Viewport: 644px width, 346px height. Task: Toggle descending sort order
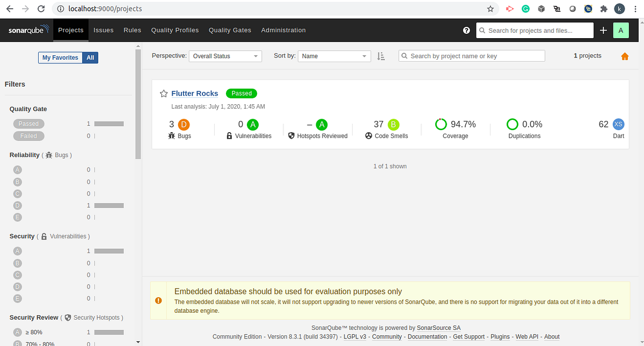pyautogui.click(x=381, y=56)
